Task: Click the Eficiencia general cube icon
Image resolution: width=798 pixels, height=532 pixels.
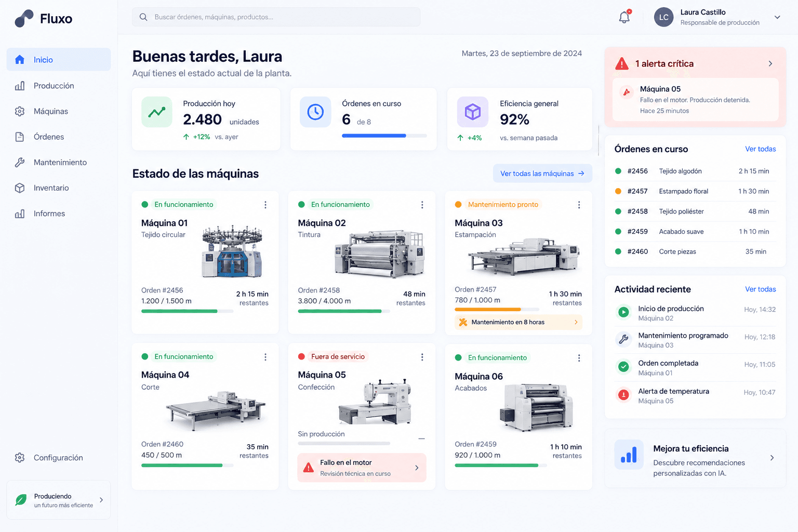Action: click(x=473, y=112)
